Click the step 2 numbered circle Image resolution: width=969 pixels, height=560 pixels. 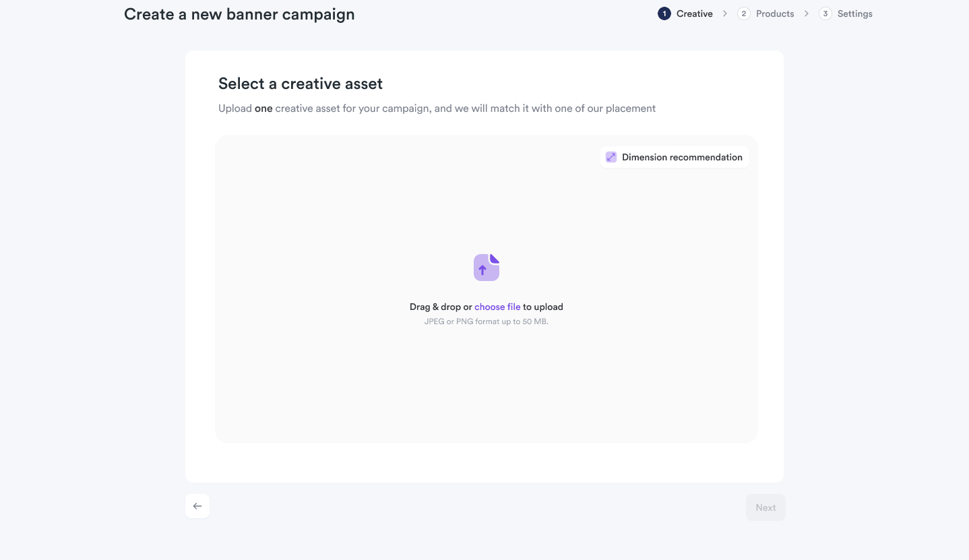[743, 13]
